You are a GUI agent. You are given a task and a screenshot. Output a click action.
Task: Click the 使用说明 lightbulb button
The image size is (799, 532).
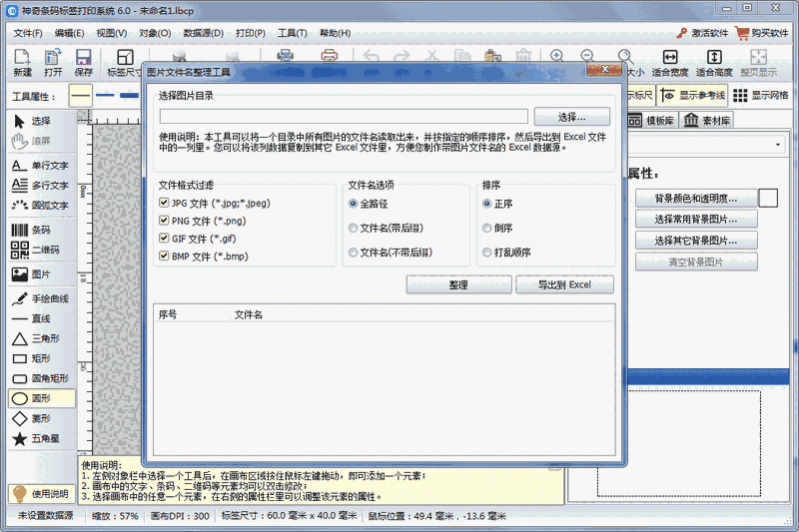coord(42,494)
